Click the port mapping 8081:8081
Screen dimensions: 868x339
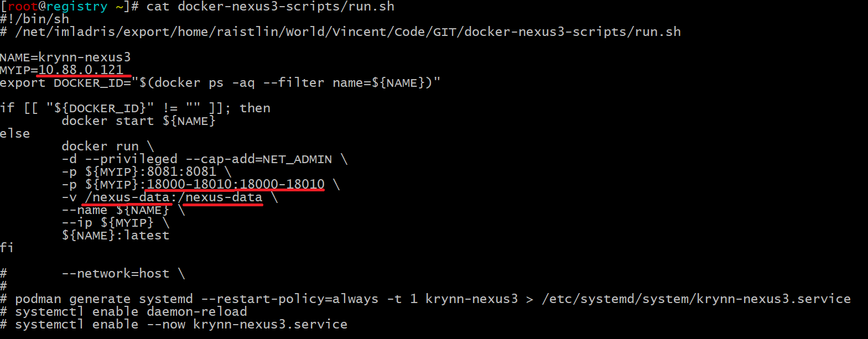click(x=181, y=171)
